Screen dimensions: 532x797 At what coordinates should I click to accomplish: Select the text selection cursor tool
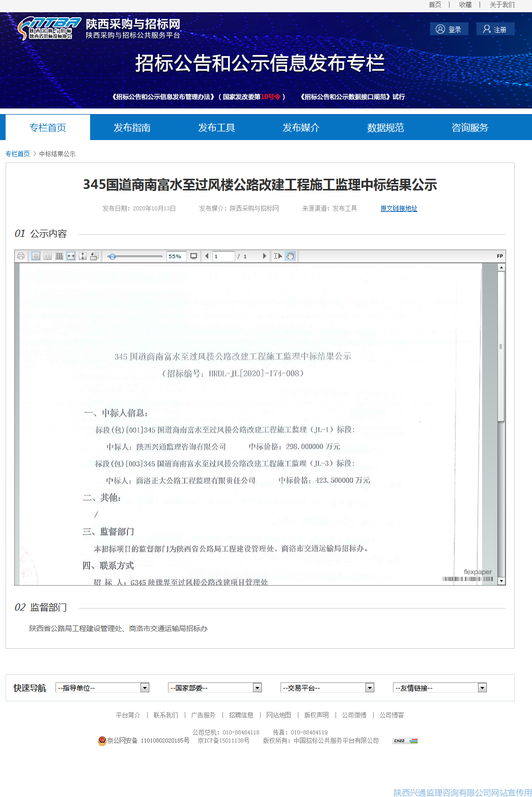pyautogui.click(x=278, y=256)
